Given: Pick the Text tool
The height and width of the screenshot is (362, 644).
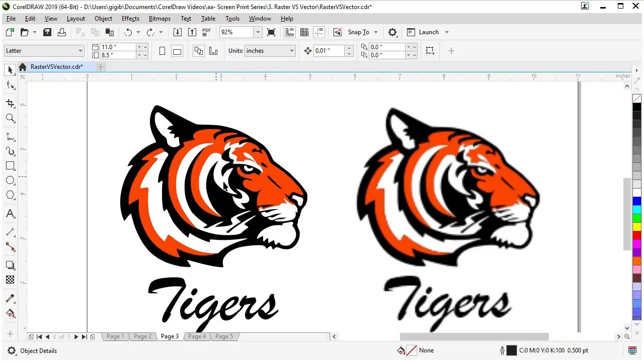Looking at the screenshot, I should [10, 214].
